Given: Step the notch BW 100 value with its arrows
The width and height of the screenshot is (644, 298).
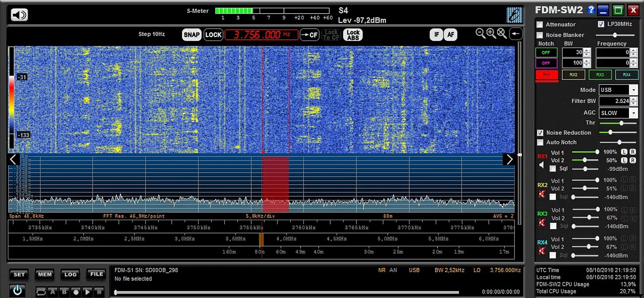Looking at the screenshot, I should 586,63.
